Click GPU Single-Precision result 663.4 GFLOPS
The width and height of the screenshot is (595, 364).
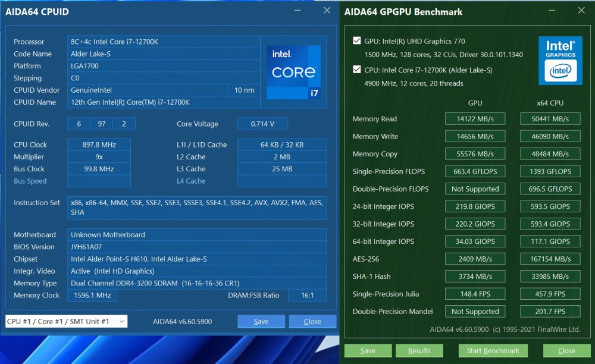click(475, 171)
